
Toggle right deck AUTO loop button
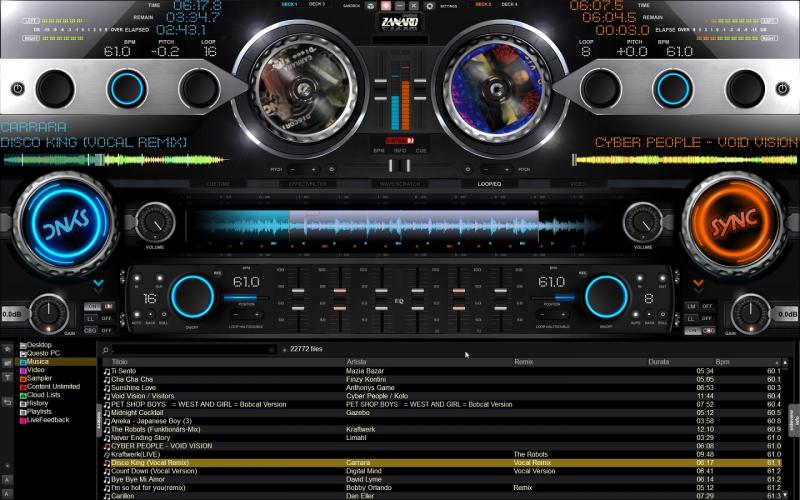click(x=636, y=315)
